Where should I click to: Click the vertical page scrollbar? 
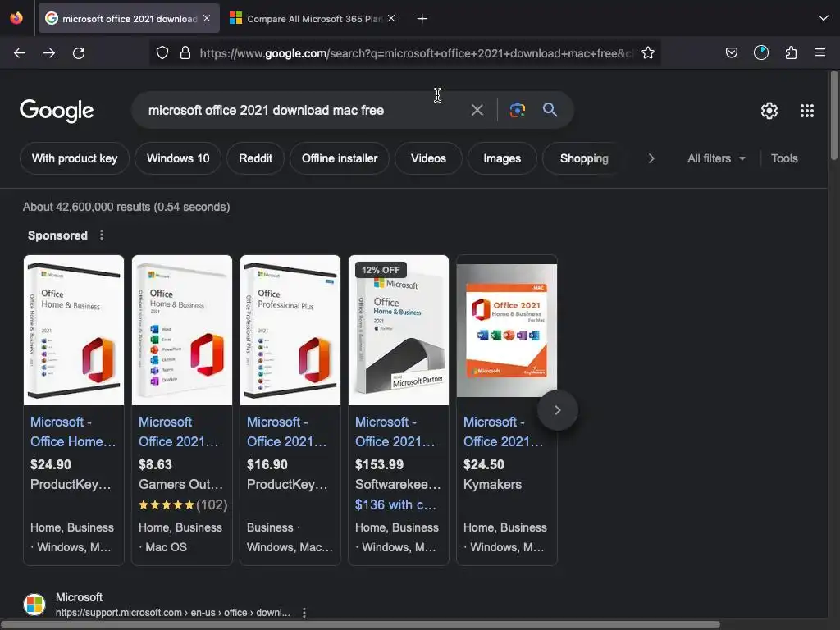[x=833, y=115]
